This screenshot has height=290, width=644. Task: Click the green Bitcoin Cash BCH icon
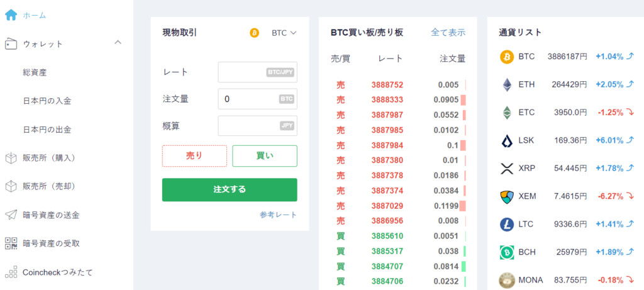click(x=507, y=252)
